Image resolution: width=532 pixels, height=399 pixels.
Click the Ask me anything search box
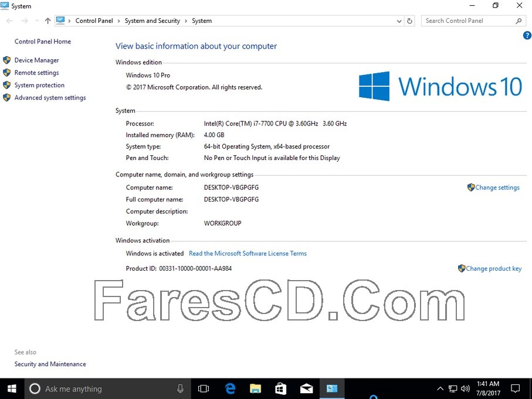pos(107,389)
